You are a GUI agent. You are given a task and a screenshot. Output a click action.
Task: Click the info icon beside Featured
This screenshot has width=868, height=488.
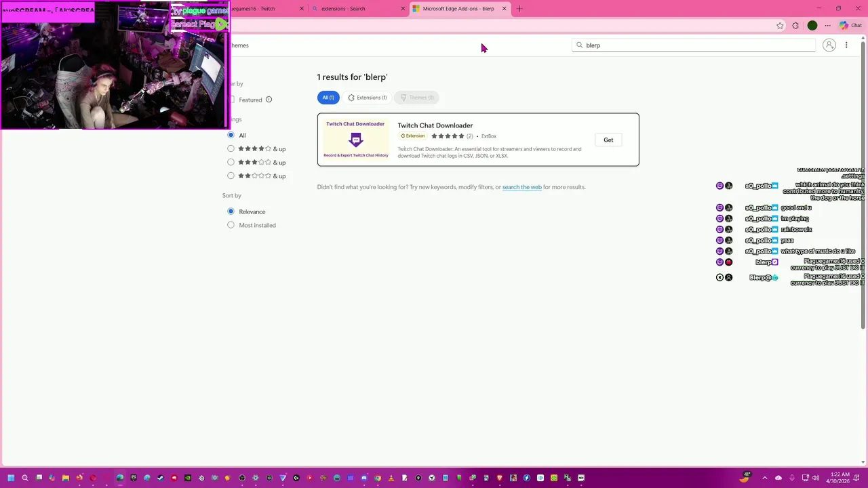click(269, 100)
